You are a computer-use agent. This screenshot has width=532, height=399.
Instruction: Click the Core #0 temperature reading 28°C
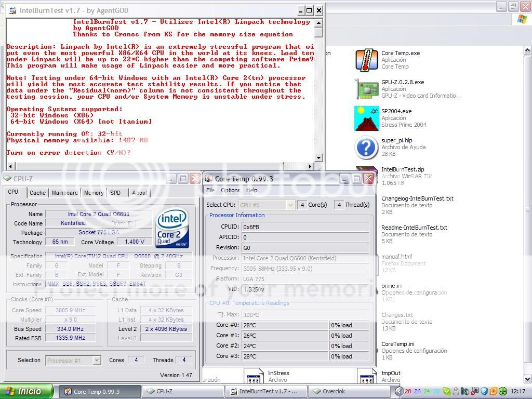click(285, 325)
